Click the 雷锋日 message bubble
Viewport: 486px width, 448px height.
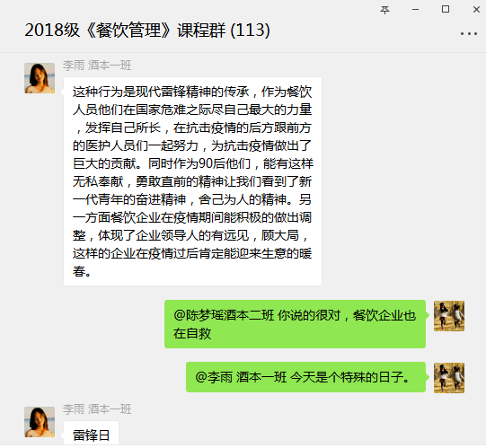[91, 435]
